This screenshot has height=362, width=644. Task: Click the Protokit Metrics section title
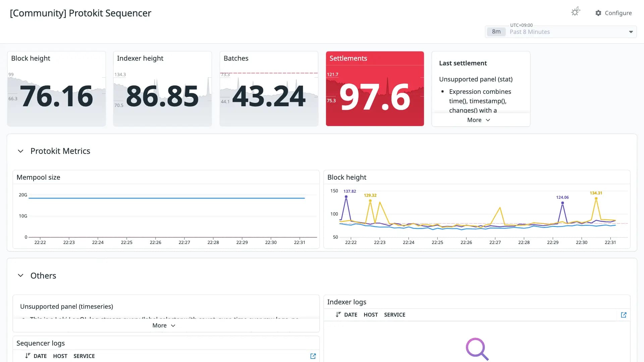60,151
